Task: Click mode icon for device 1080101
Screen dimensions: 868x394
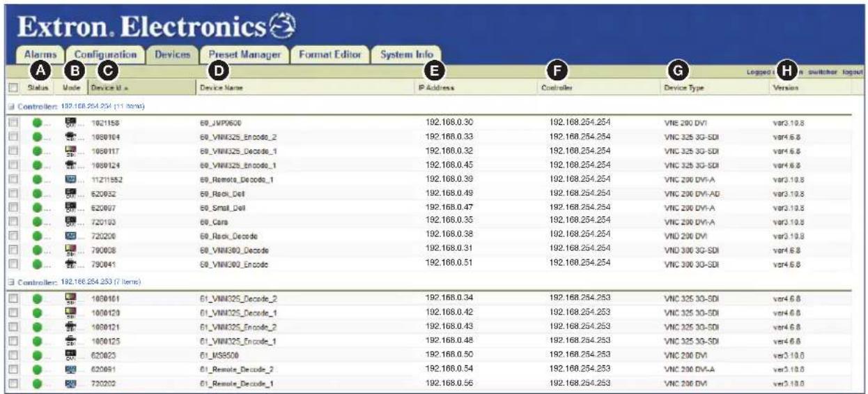Action: (x=70, y=298)
